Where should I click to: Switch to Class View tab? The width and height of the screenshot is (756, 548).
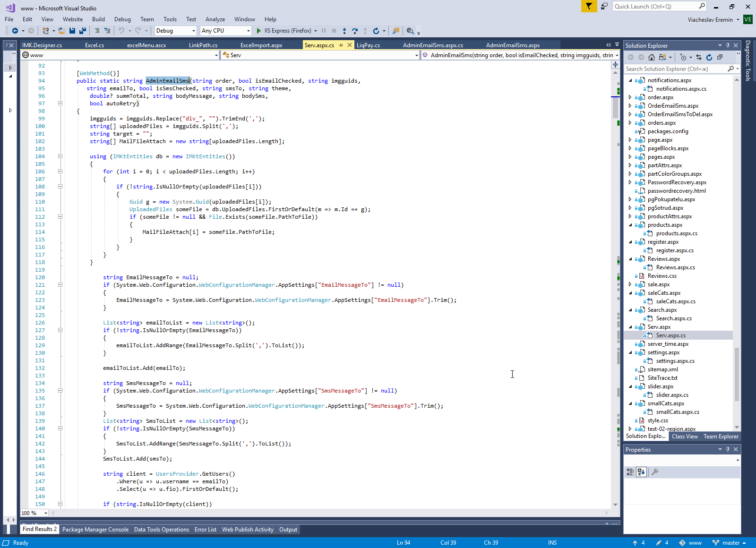point(685,437)
